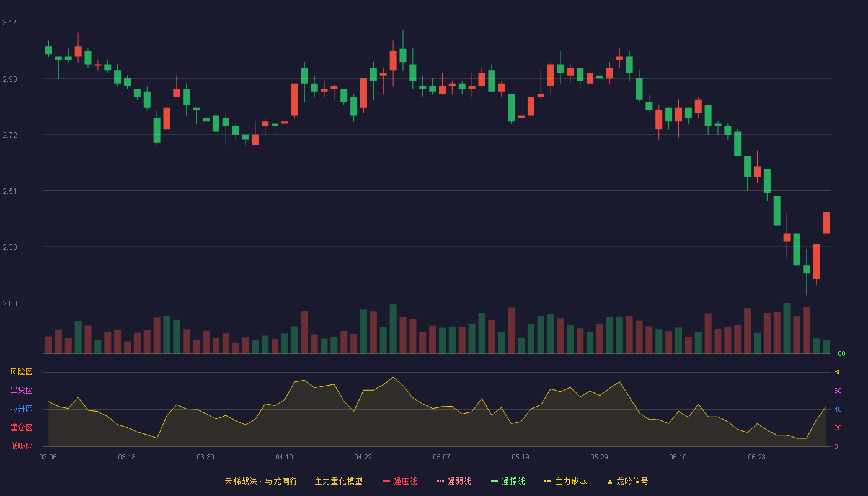Click the 2.51 price axis label

click(x=10, y=192)
